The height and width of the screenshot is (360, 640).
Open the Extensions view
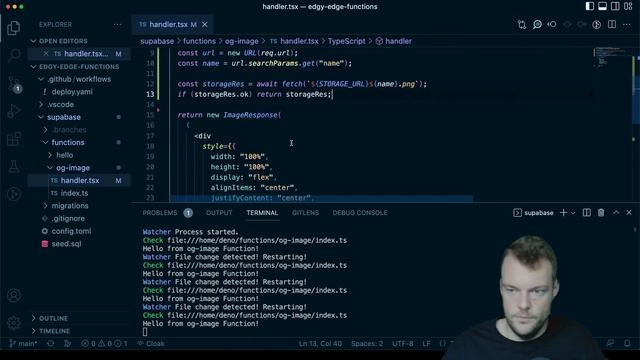[13, 139]
